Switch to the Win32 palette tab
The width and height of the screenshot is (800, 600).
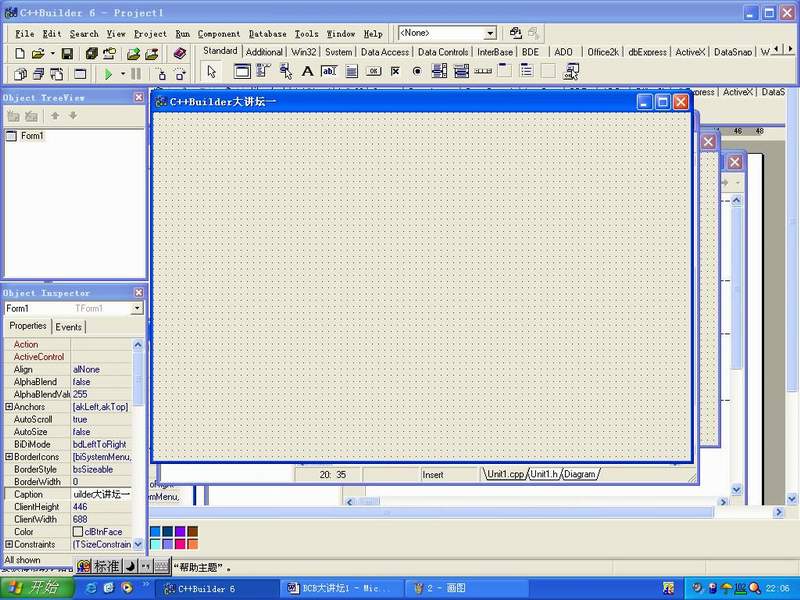click(x=304, y=52)
